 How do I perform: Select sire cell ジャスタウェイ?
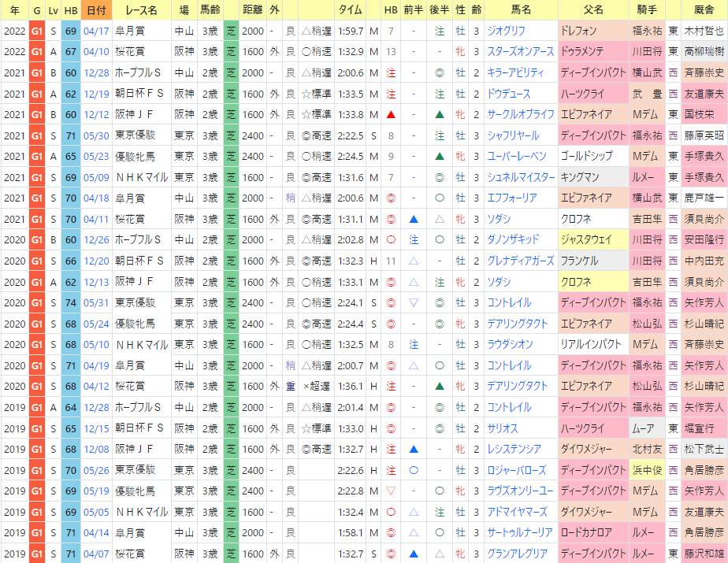click(x=593, y=240)
